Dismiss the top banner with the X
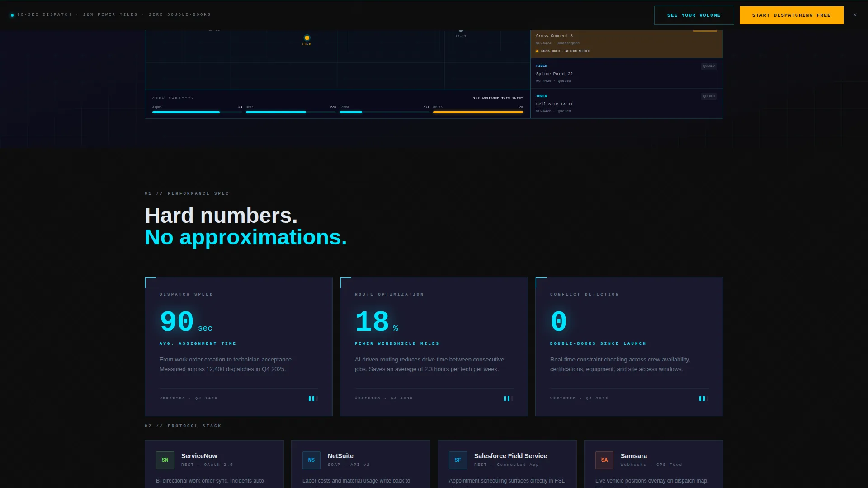Image resolution: width=868 pixels, height=488 pixels. tap(855, 15)
